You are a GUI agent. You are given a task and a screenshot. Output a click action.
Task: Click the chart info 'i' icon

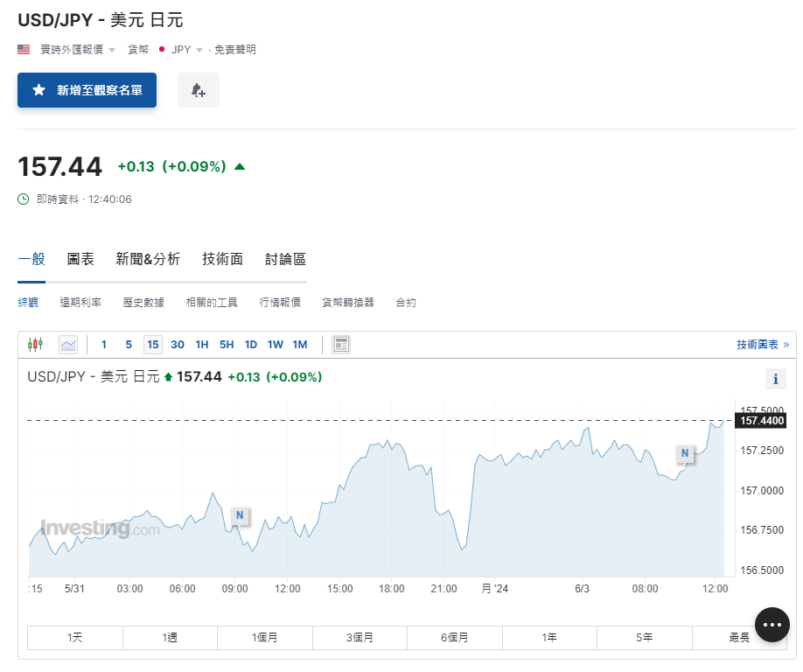point(775,379)
